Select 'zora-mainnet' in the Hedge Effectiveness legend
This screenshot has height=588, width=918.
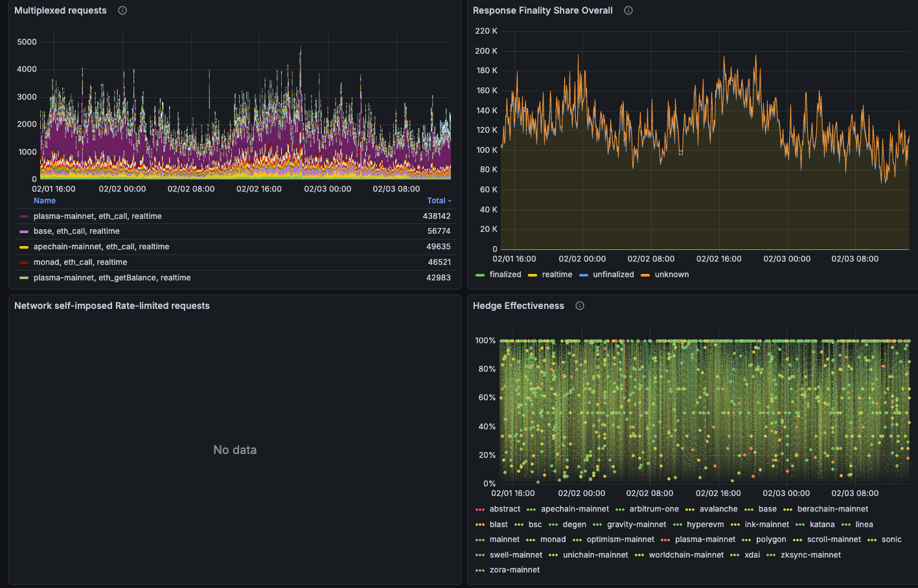tap(514, 570)
